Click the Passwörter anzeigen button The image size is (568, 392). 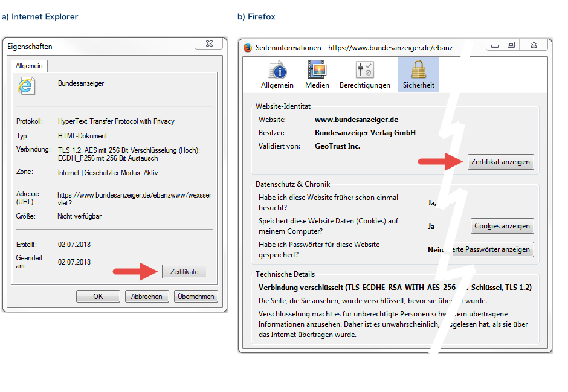click(492, 249)
